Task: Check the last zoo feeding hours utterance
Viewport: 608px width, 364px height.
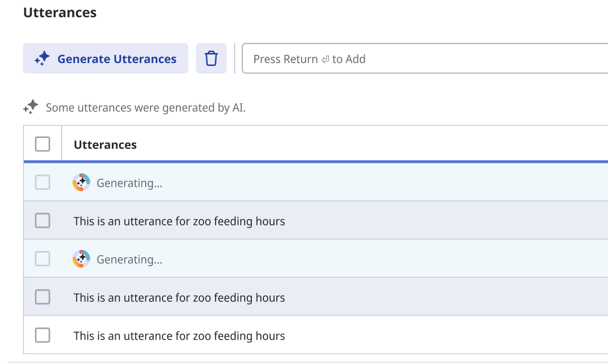Action: point(43,335)
